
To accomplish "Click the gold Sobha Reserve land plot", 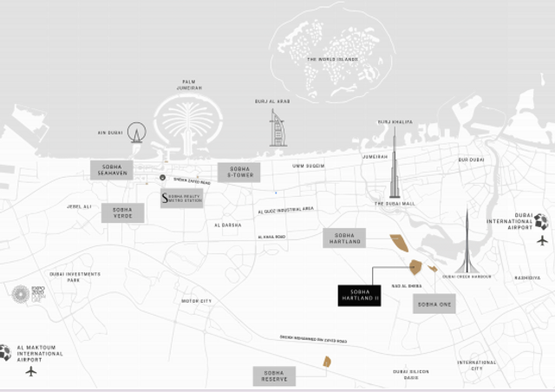I will (x=327, y=362).
